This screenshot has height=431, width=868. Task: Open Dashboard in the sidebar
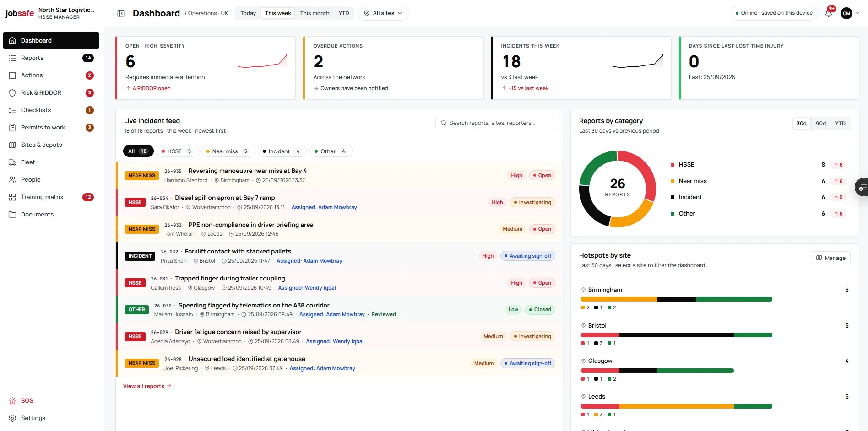coord(51,41)
